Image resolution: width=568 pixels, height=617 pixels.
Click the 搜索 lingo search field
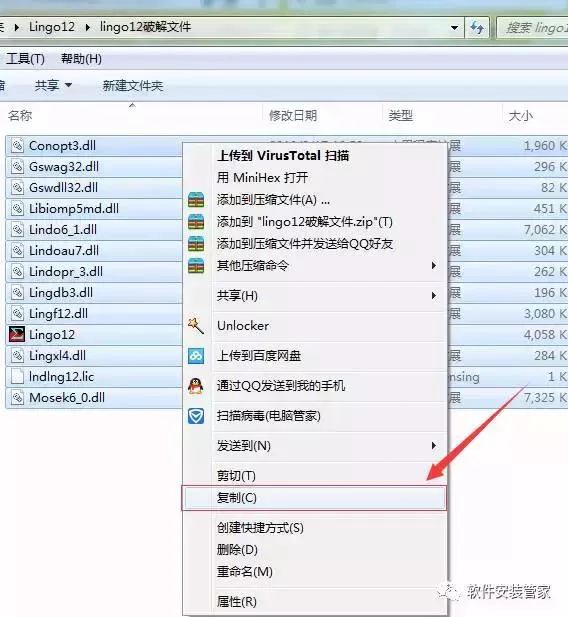click(x=532, y=28)
